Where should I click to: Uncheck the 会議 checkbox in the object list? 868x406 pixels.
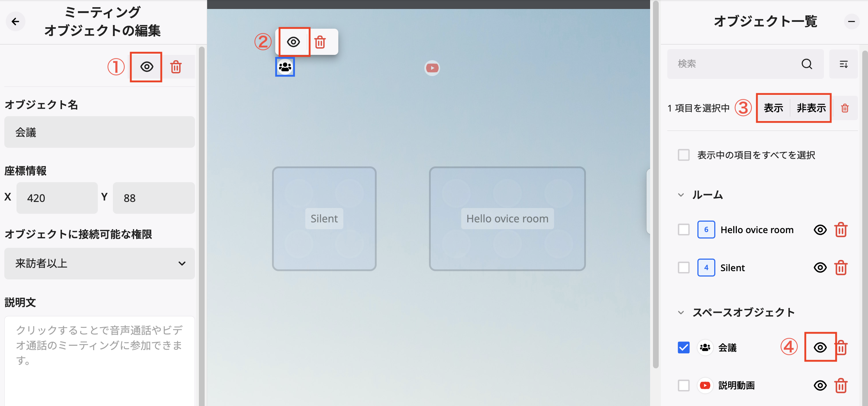(683, 347)
